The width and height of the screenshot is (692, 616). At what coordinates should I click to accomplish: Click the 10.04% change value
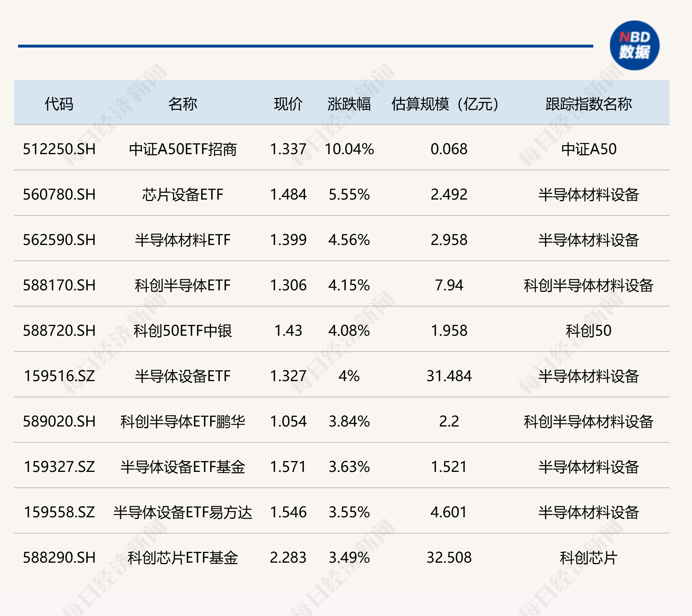click(x=349, y=149)
